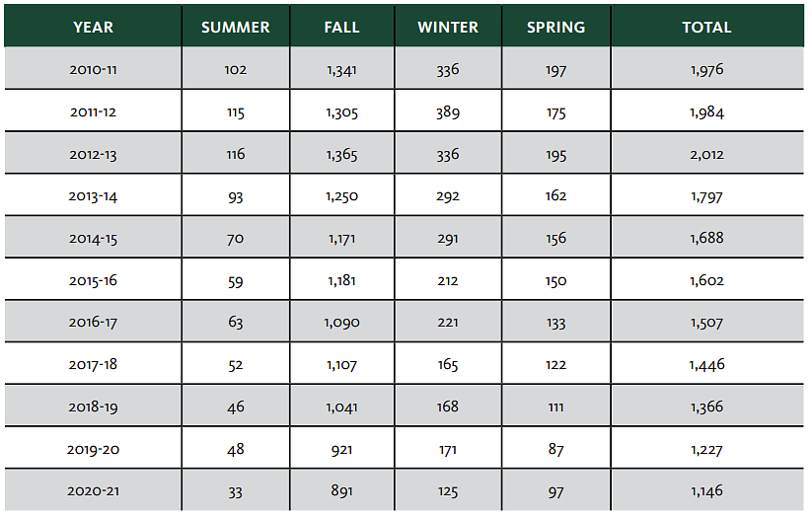Select the 2019-20 fall value 921

click(x=341, y=449)
